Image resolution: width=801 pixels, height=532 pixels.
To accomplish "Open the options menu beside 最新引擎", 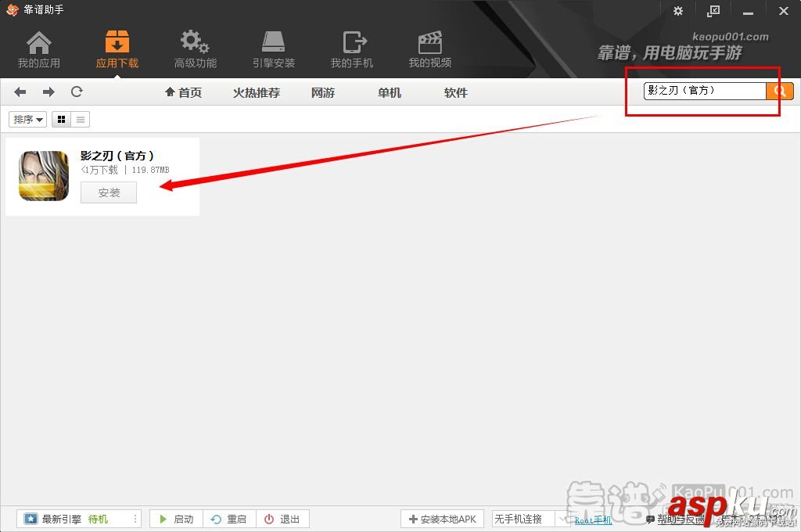I will click(135, 519).
